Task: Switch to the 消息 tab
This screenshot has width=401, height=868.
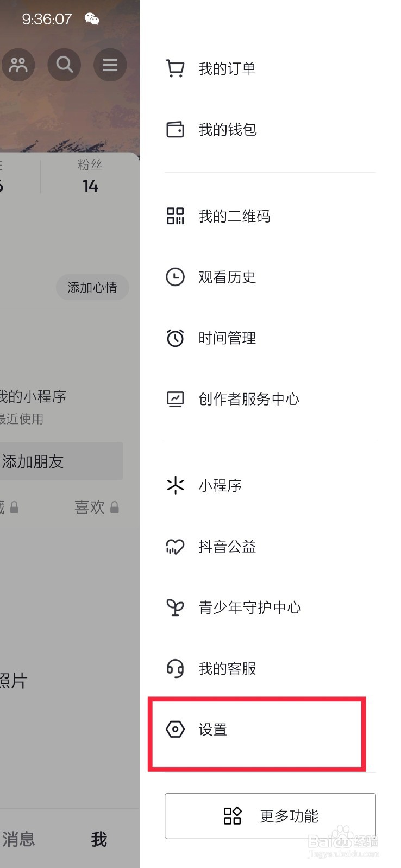Action: pos(19,839)
